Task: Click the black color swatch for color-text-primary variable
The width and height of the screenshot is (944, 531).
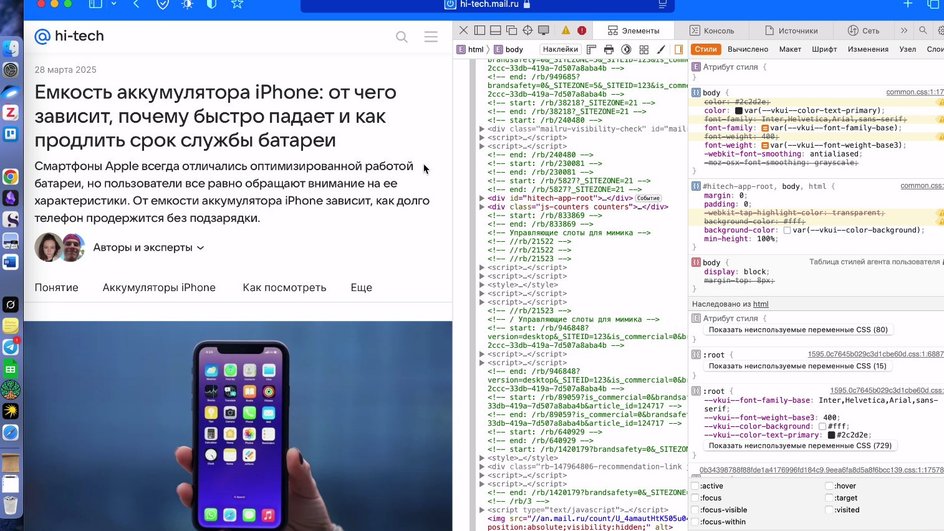Action: 831,435
